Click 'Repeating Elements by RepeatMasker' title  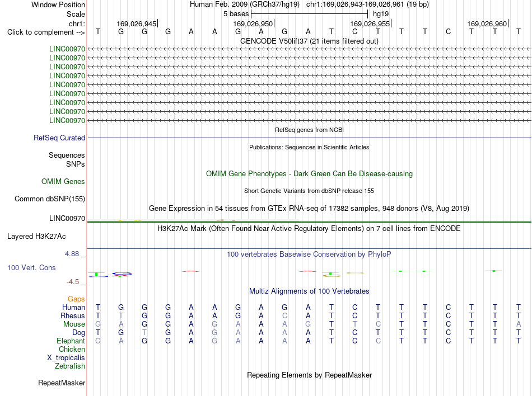(309, 375)
